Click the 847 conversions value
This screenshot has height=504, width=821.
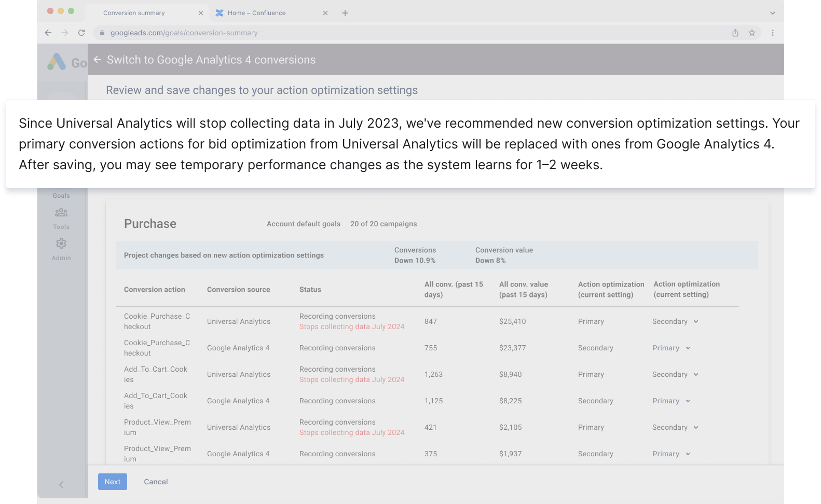tap(431, 321)
